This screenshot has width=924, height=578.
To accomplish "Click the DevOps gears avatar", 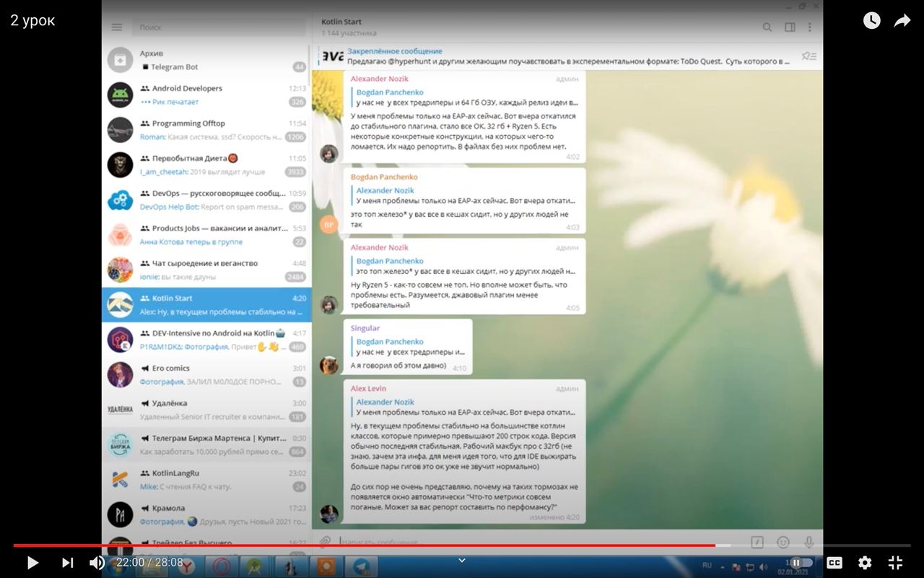I will pyautogui.click(x=121, y=199).
